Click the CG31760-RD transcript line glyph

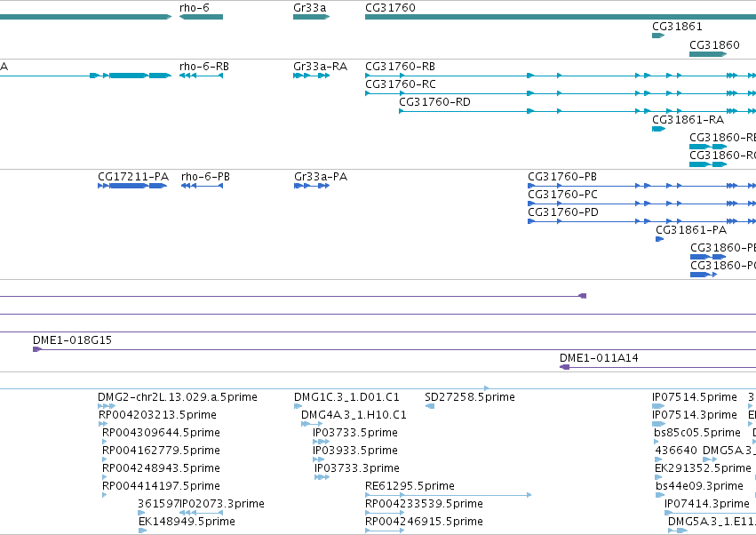point(577,111)
